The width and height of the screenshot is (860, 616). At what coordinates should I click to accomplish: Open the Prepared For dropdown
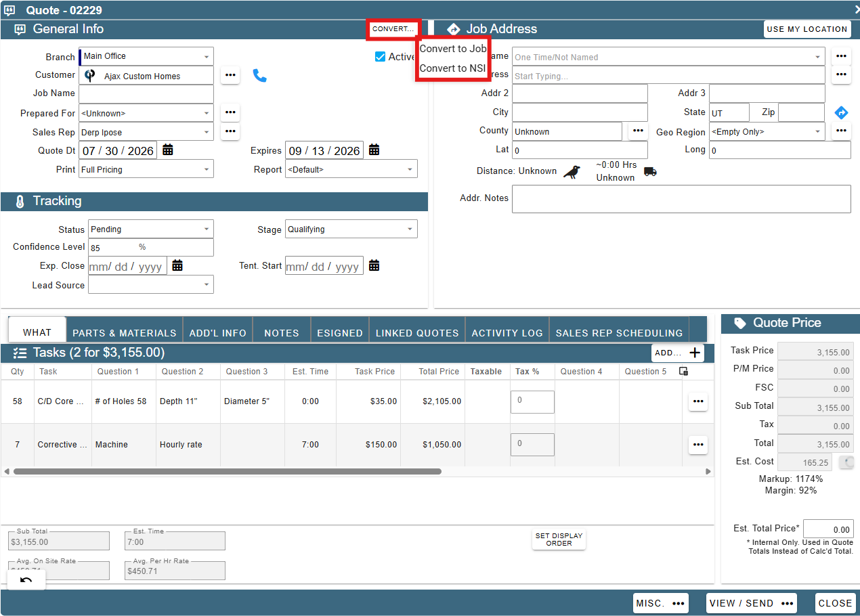click(146, 113)
